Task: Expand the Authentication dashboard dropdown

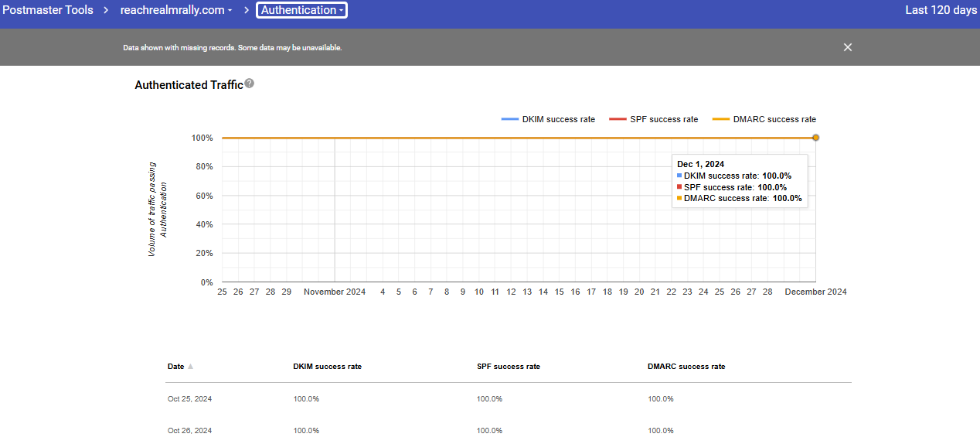Action: tap(302, 10)
